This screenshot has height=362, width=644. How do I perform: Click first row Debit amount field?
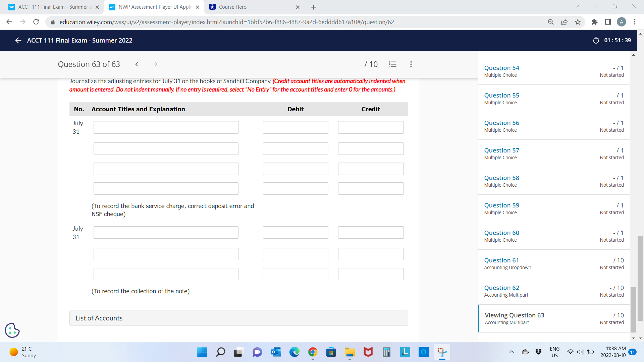tap(295, 127)
